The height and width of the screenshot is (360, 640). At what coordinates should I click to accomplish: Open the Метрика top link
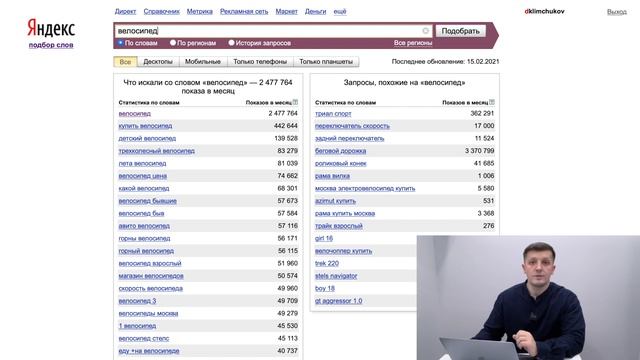200,11
